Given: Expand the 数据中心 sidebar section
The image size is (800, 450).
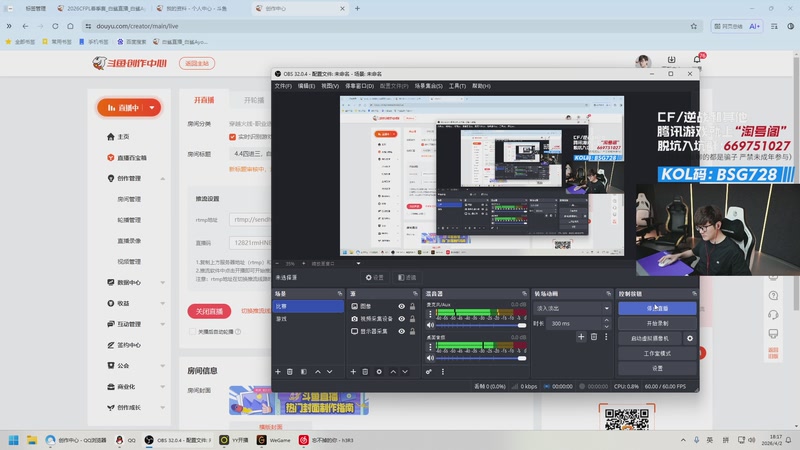Looking at the screenshot, I should pyautogui.click(x=163, y=283).
